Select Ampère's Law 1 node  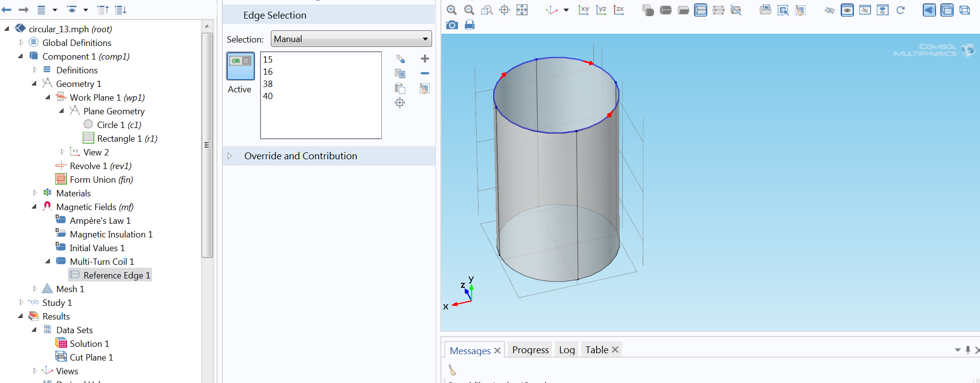click(100, 221)
